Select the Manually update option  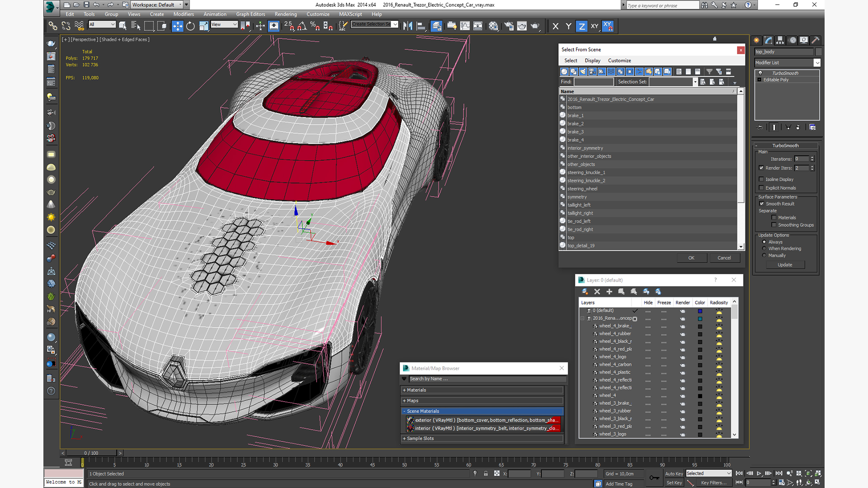[764, 255]
